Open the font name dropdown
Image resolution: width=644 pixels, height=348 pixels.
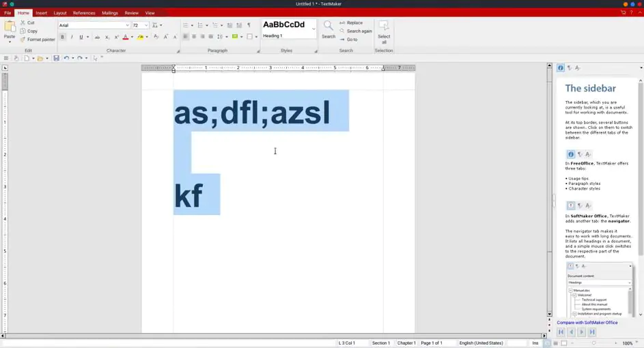(x=127, y=25)
